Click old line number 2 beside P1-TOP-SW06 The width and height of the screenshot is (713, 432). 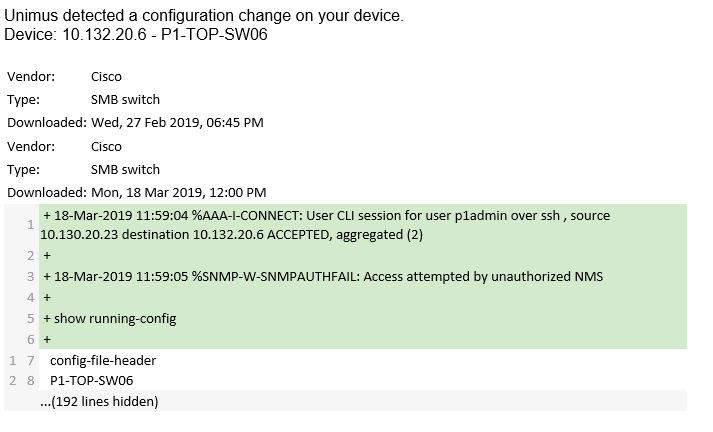pyautogui.click(x=13, y=380)
